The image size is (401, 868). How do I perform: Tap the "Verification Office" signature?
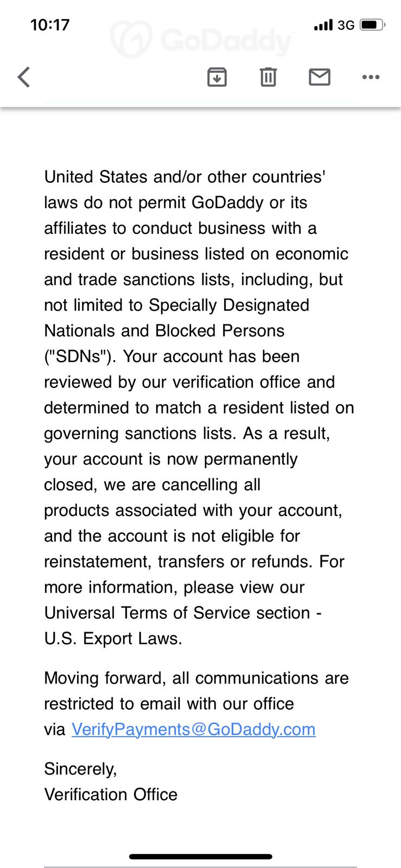(x=111, y=794)
